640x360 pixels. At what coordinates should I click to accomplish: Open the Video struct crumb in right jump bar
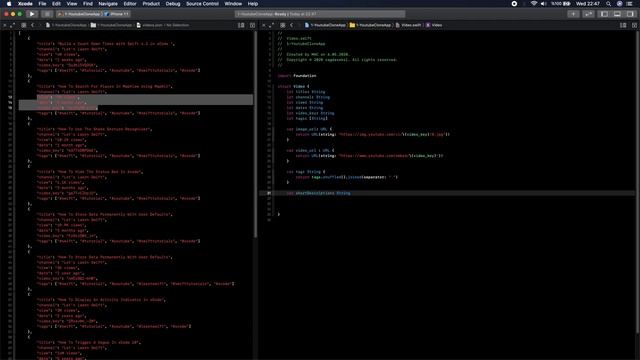coord(434,25)
